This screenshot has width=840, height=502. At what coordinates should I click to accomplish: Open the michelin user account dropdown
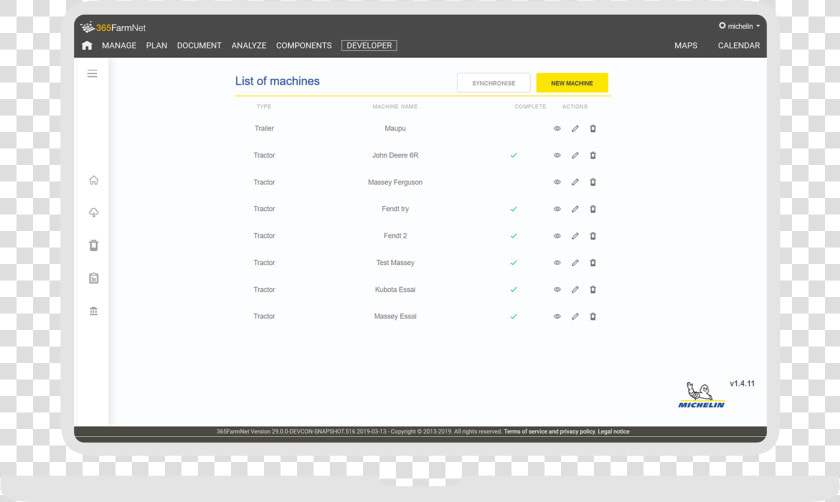click(x=739, y=26)
